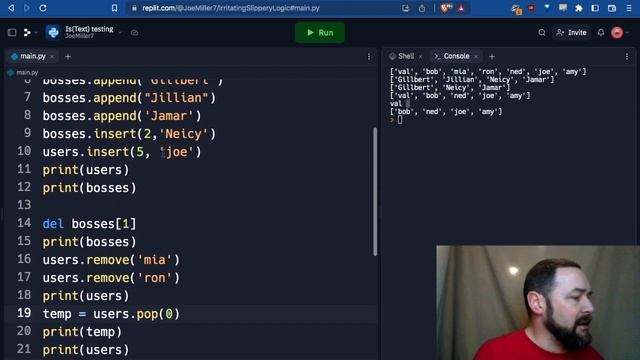Open the user avatar menu
Viewport: 640px width, 360px height.
point(620,33)
